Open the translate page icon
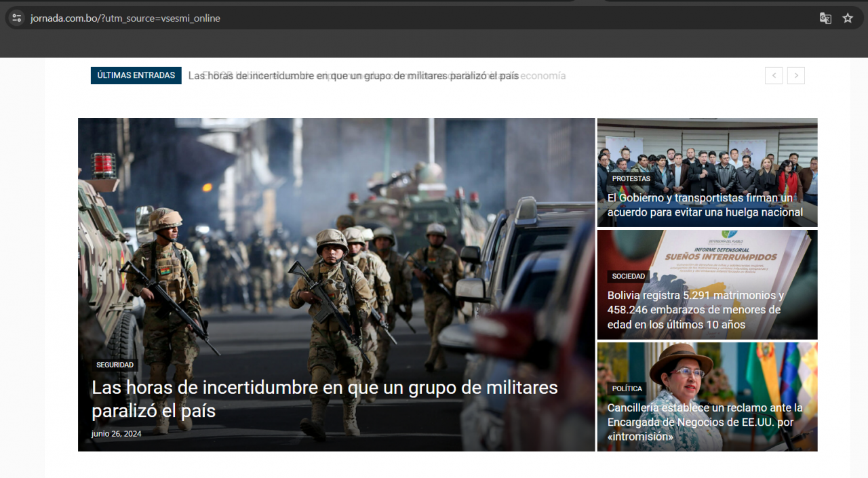Screen dimensions: 868x478 pos(825,18)
